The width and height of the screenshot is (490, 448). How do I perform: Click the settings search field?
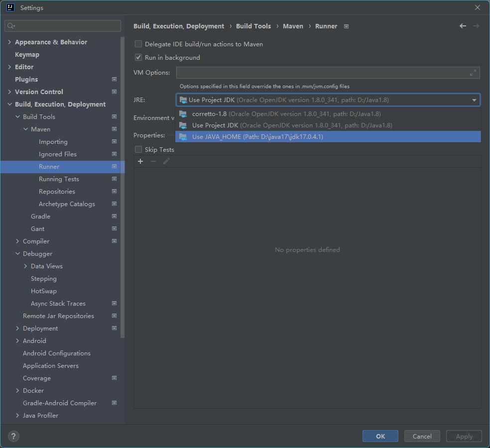tap(63, 26)
